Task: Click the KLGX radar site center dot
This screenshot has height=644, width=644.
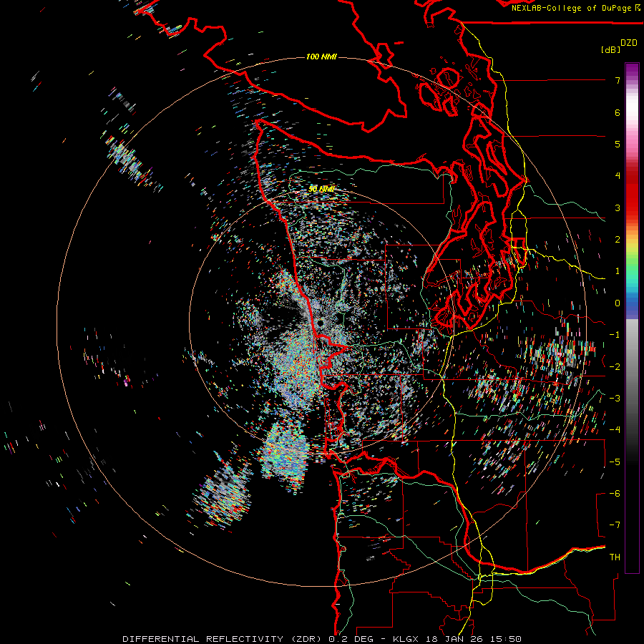Action: (321, 323)
